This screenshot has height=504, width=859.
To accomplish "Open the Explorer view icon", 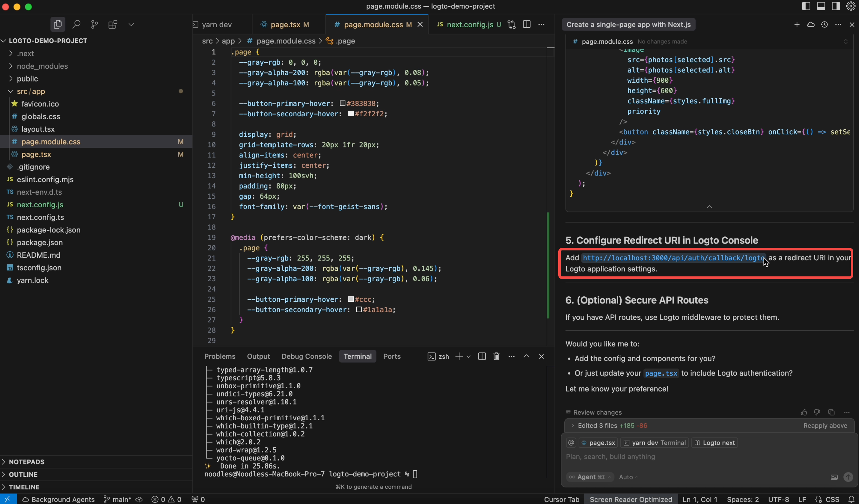I will [x=58, y=24].
